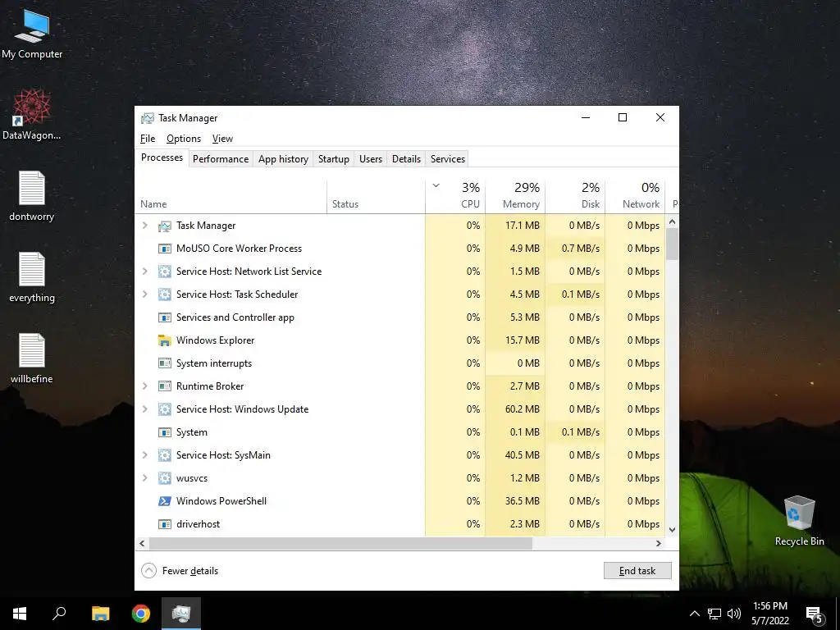The image size is (840, 630).
Task: Sort by the CPU column header
Action: (455, 197)
